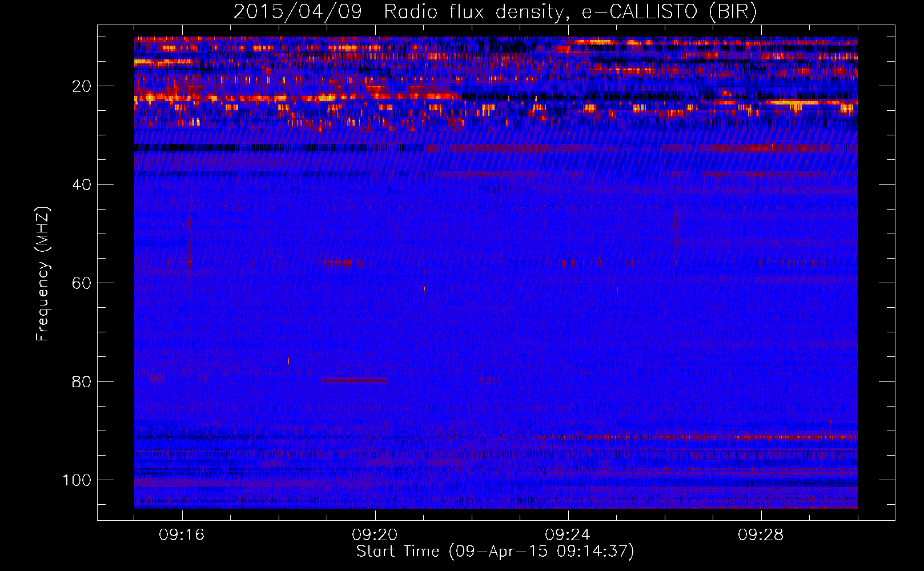Click the plot title '2015/04/09 Radio flux density'
924x571 pixels.
click(x=495, y=11)
